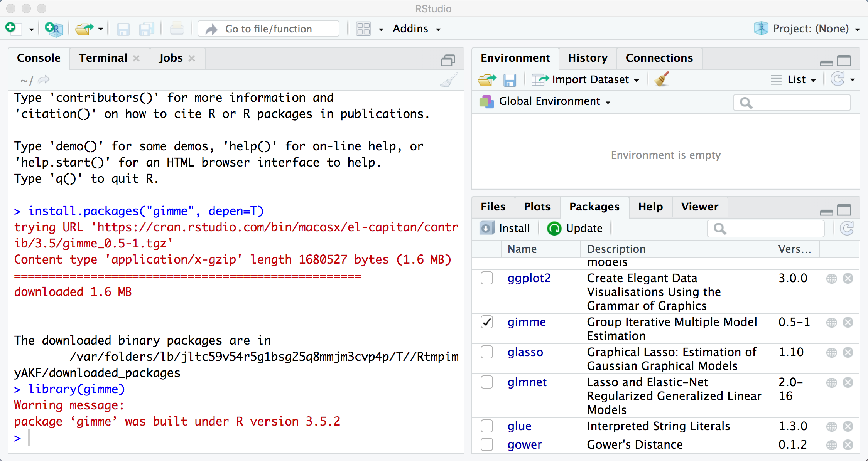Switch to the Viewer tab
868x461 pixels.
click(700, 207)
